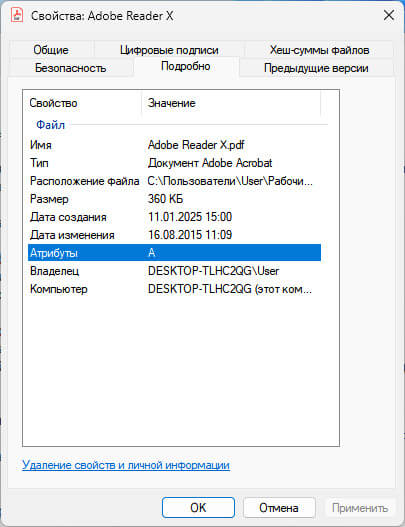This screenshot has height=527, width=405.
Task: Click the DESKTOP-TLHC2QG (этот ком... value
Action: 230,289
